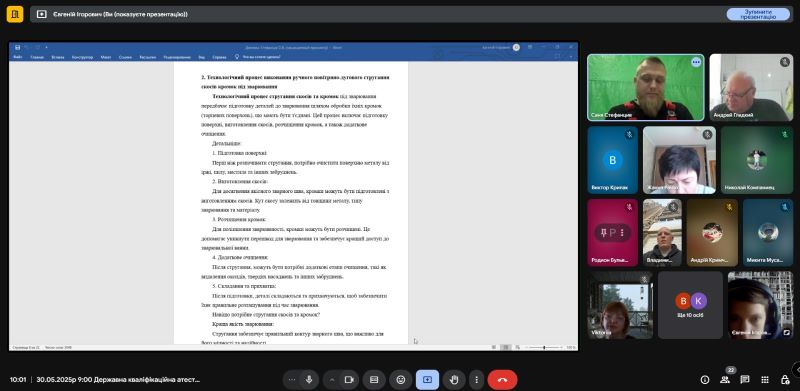
Task: Raise hand in the meeting
Action: (454, 380)
